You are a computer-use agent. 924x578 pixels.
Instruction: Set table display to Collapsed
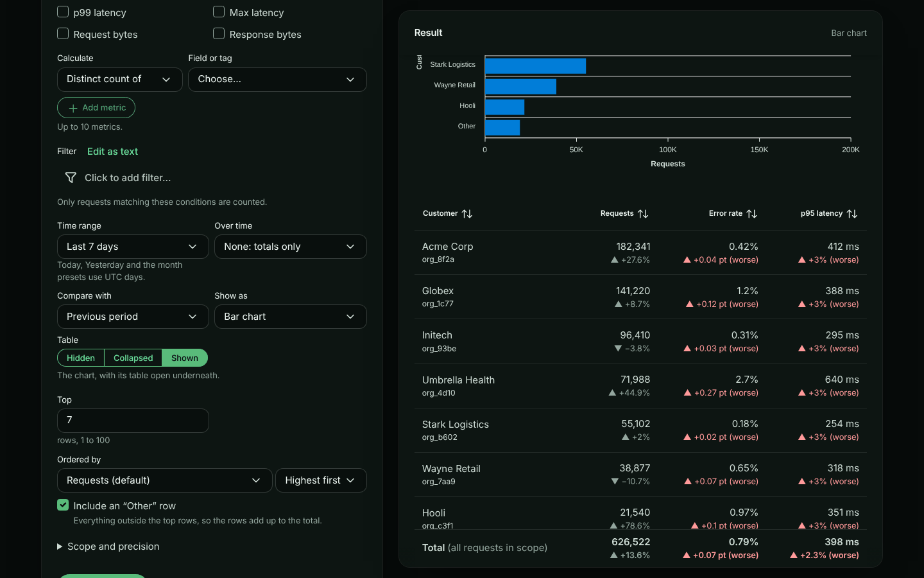point(133,358)
